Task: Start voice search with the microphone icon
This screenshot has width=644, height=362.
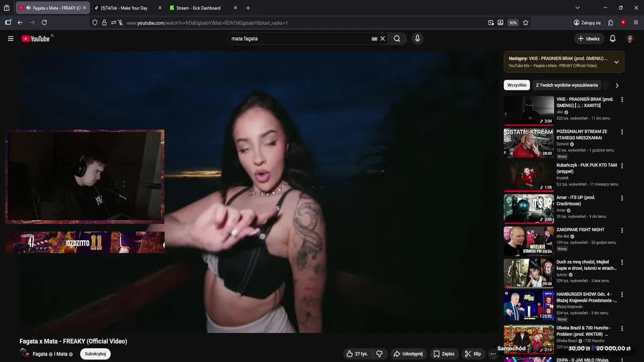Action: (x=417, y=39)
